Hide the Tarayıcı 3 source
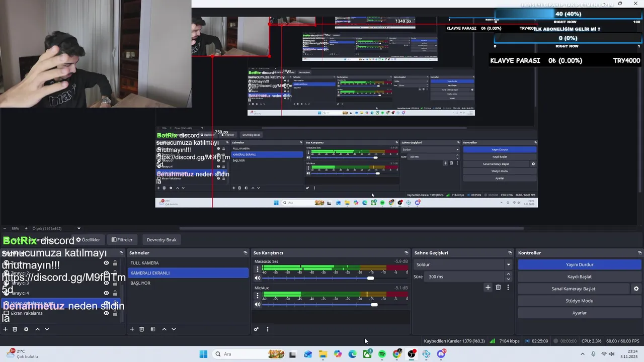This screenshot has height=362, width=644. (x=106, y=283)
